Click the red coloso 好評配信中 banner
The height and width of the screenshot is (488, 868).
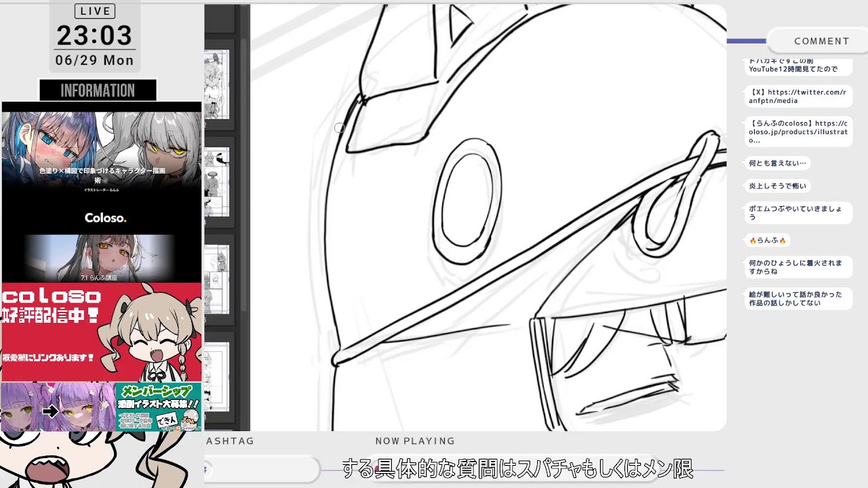(x=102, y=332)
